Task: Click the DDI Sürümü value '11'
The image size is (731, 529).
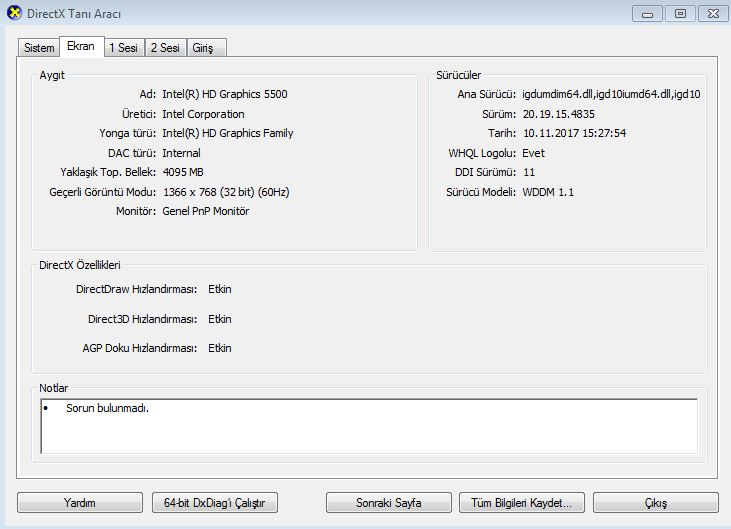Action: 529,172
